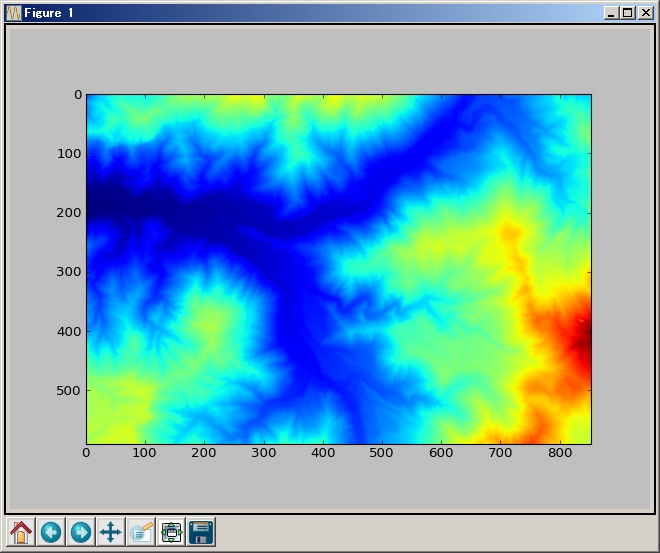Click the y-axis tick label 300
Image resolution: width=660 pixels, height=553 pixels.
(69, 272)
